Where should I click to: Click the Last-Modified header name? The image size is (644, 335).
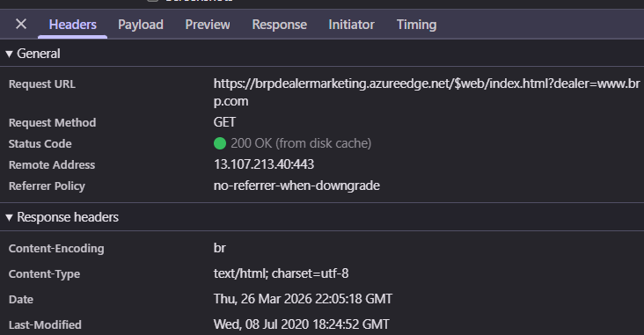click(45, 325)
